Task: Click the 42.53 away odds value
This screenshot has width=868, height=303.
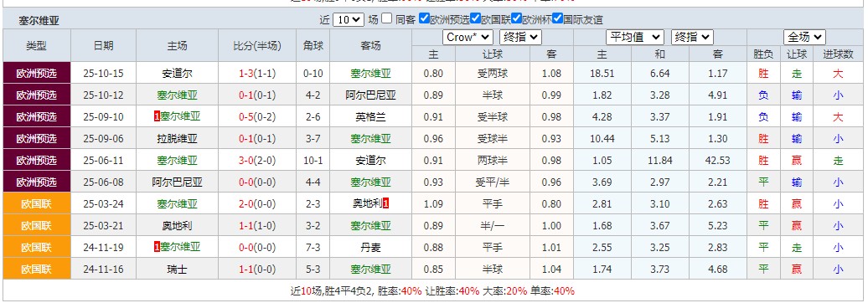Action: tap(717, 161)
